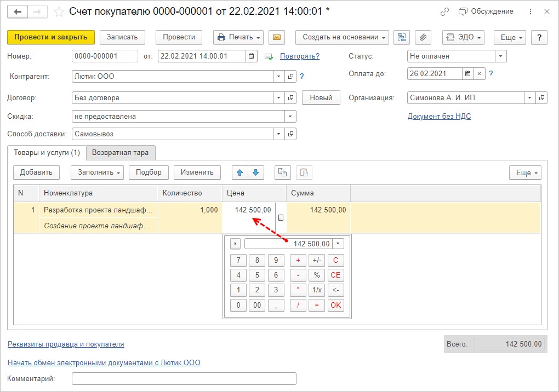Move row up with blue up arrow
Screen dimensions: 559x392
239,172
